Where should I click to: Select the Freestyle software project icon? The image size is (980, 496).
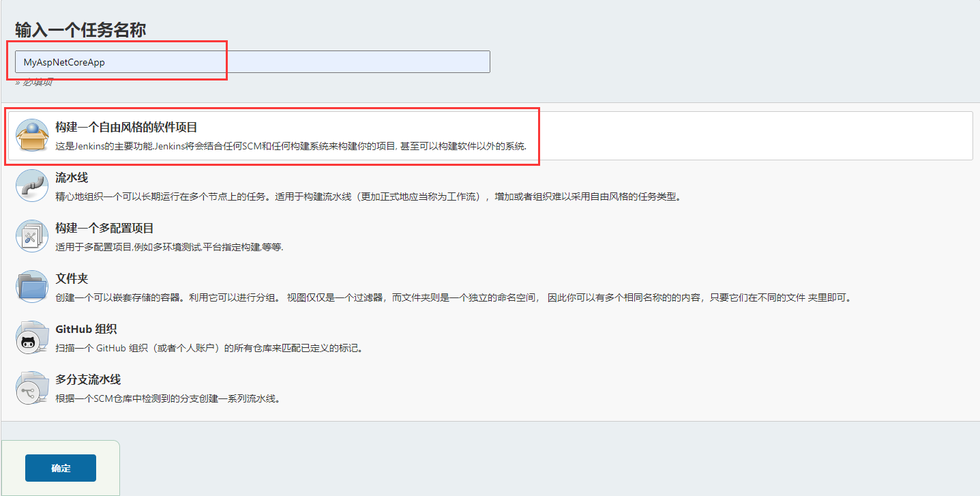pyautogui.click(x=31, y=134)
